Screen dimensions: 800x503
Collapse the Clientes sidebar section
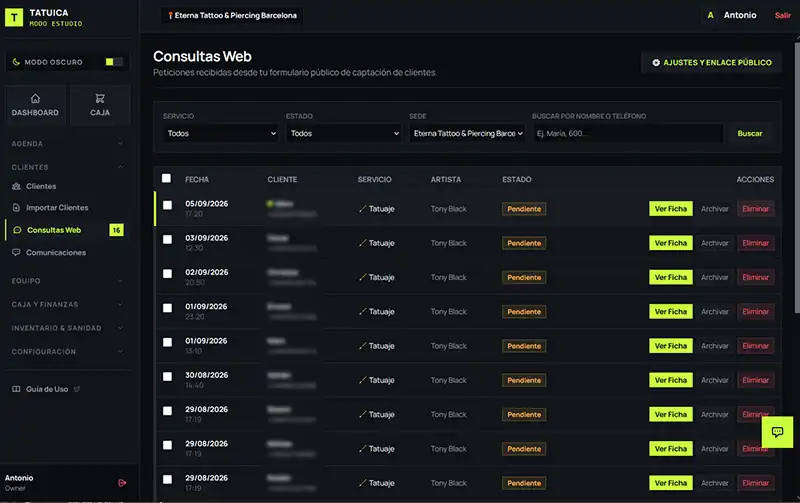coord(67,167)
